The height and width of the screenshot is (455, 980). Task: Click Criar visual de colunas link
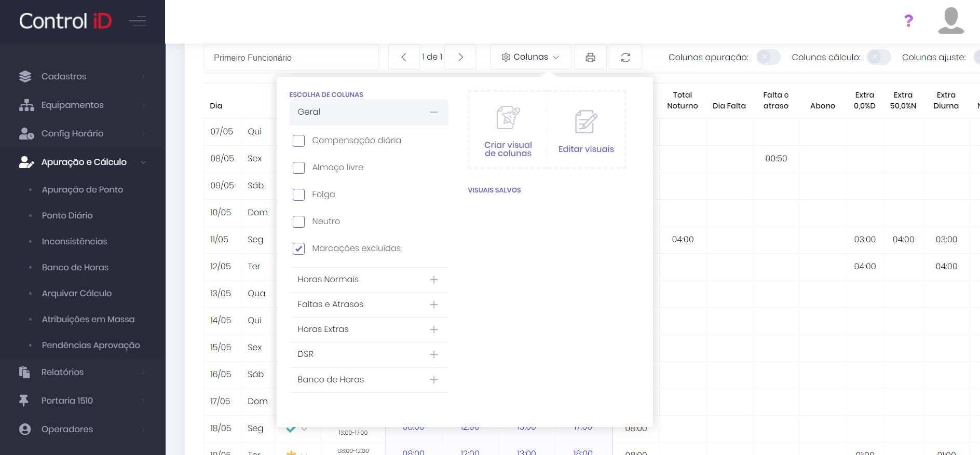pyautogui.click(x=508, y=149)
